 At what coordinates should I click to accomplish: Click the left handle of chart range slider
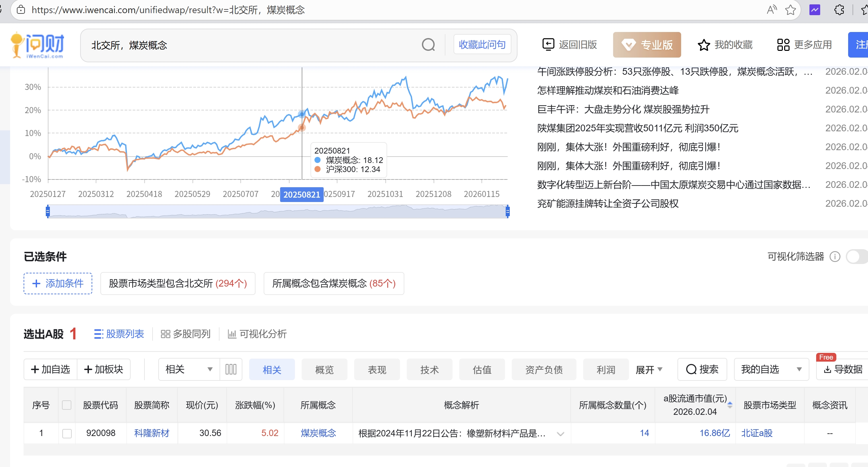48,211
